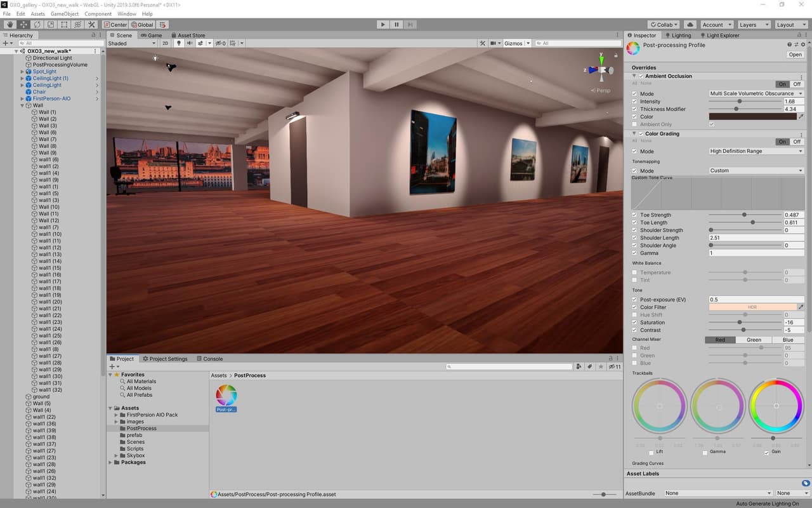Switch to the Lighting tab
812x508 pixels.
678,36
